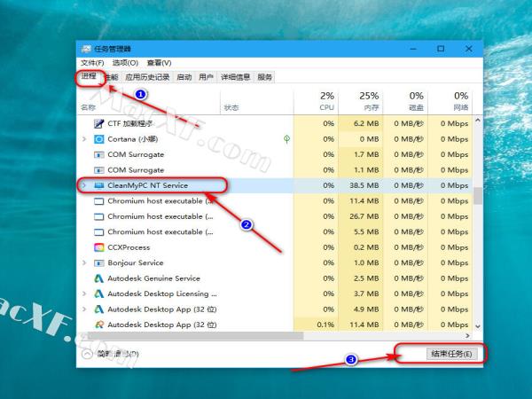Click the CleanMyPC NT Service icon
The image size is (532, 399).
98,185
